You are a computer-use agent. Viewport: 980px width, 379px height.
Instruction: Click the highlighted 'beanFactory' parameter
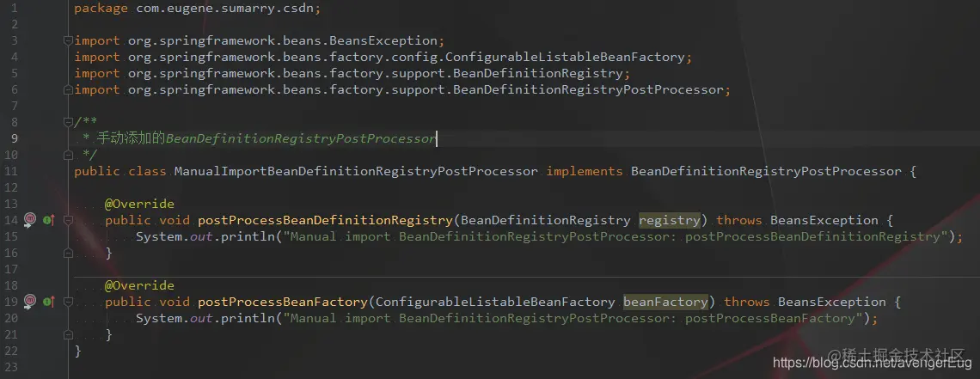(x=665, y=302)
